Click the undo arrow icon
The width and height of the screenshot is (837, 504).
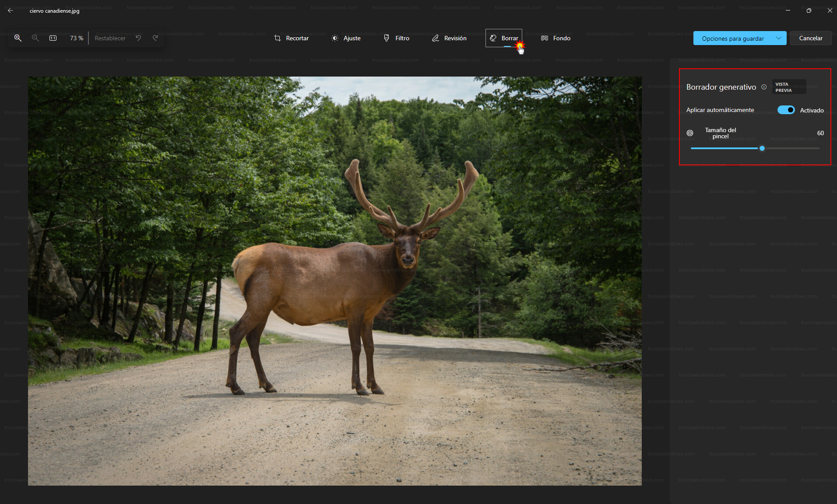[x=138, y=38]
